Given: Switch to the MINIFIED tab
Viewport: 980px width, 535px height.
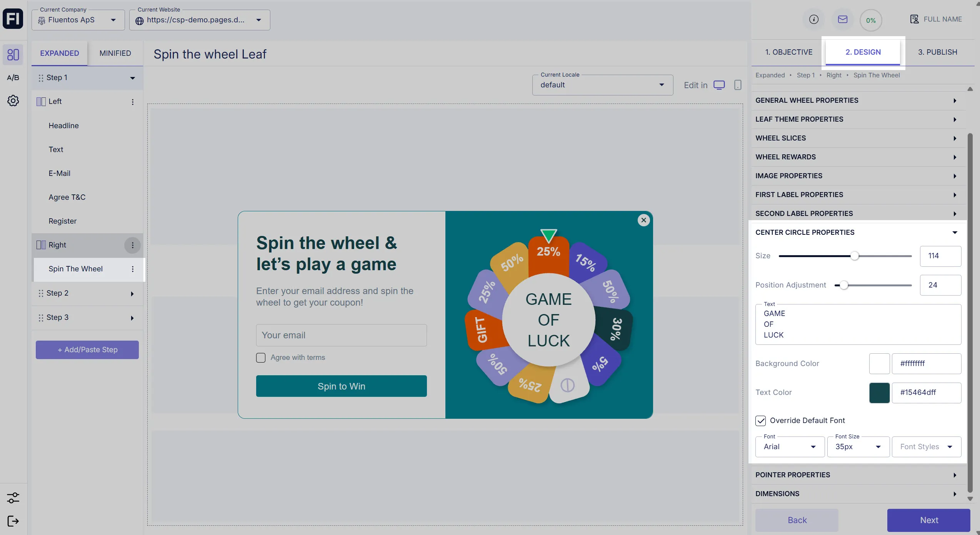Looking at the screenshot, I should coord(115,53).
